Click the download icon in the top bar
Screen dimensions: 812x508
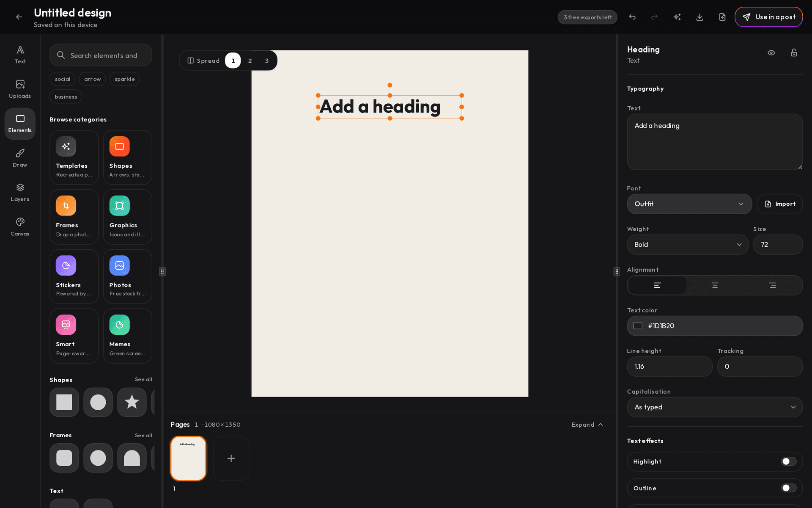(700, 17)
